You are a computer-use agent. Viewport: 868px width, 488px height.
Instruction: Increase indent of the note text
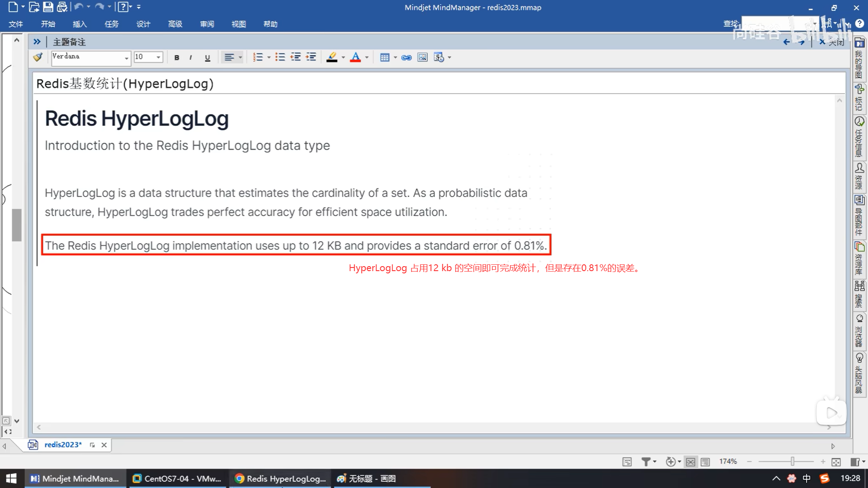[311, 57]
